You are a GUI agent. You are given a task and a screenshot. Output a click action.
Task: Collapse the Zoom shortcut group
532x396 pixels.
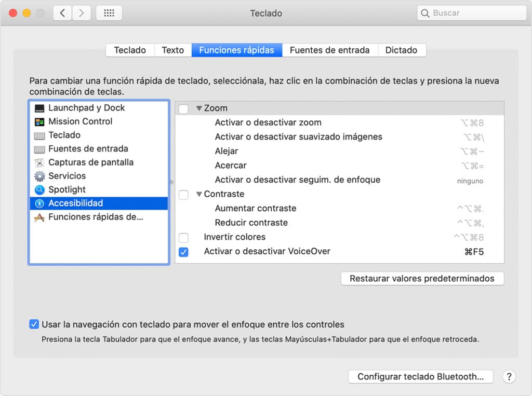click(x=199, y=108)
